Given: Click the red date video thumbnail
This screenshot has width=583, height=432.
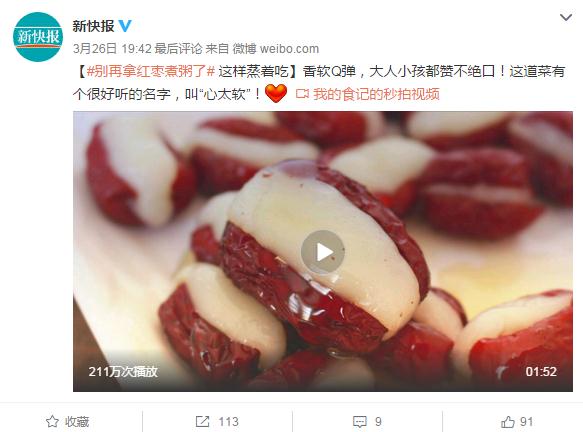Looking at the screenshot, I should 323,251.
